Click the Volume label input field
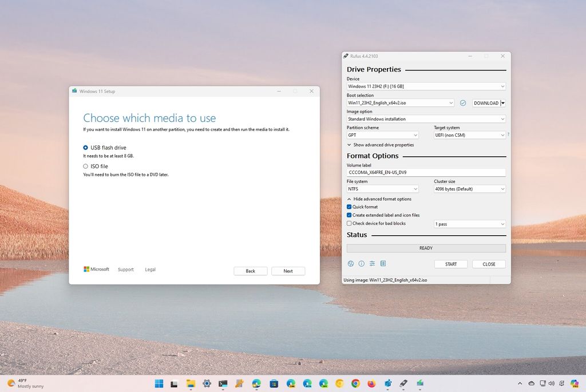This screenshot has height=392, width=586. tap(426, 172)
